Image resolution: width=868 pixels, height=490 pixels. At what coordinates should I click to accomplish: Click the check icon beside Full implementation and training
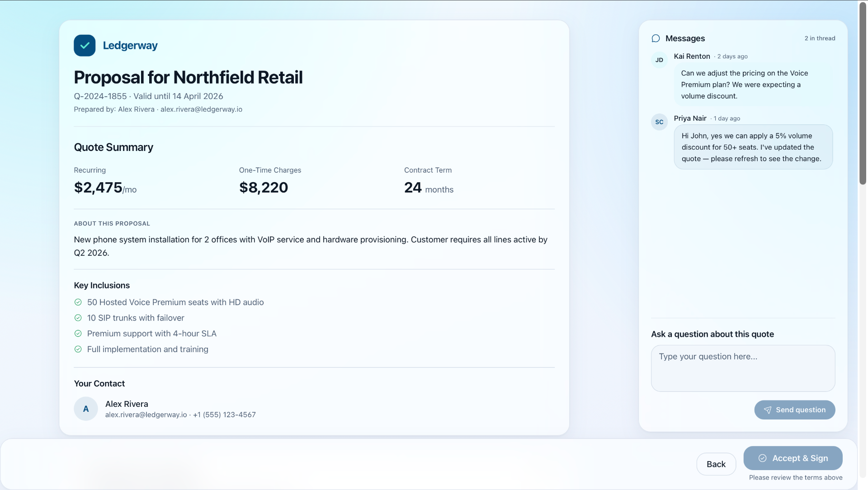78,349
